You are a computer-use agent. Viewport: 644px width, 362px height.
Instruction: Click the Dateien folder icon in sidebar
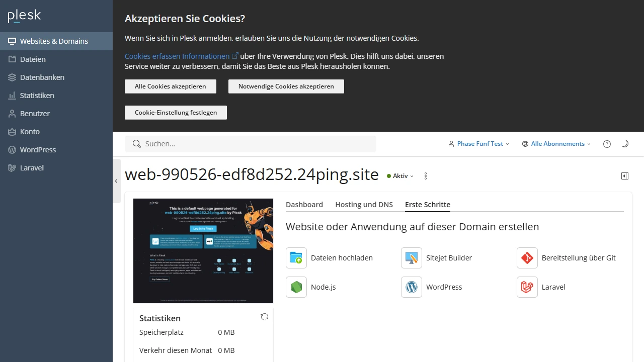(x=12, y=59)
